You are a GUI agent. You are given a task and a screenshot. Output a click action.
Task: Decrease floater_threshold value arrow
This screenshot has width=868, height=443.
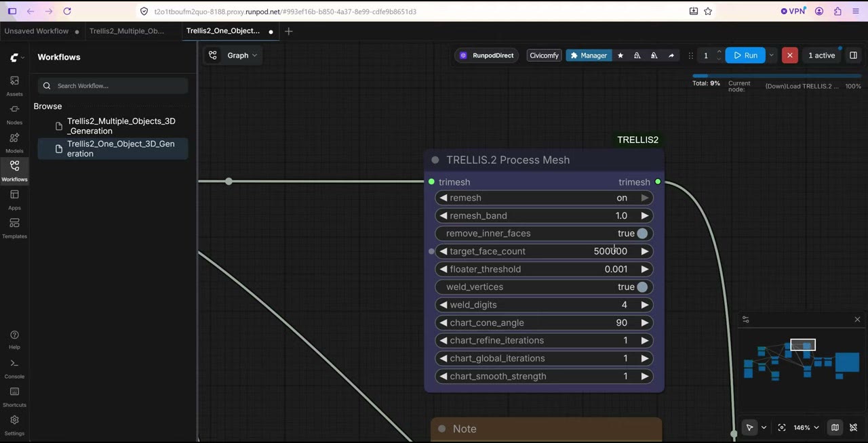(x=443, y=270)
